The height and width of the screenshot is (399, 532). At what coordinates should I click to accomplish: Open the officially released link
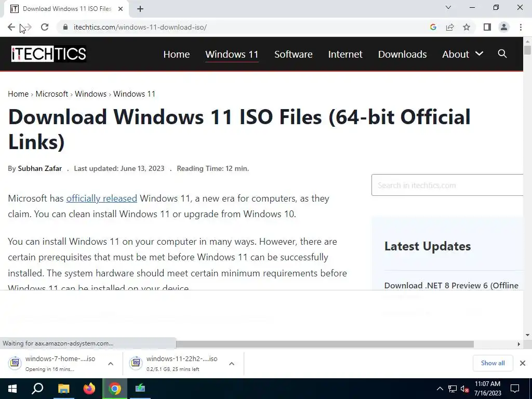click(x=101, y=198)
